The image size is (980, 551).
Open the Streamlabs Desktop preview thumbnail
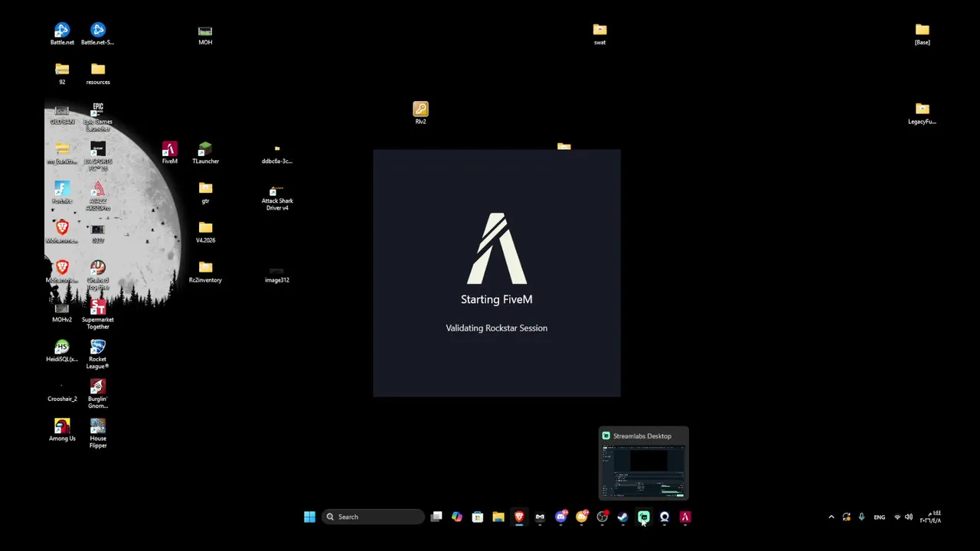[643, 464]
